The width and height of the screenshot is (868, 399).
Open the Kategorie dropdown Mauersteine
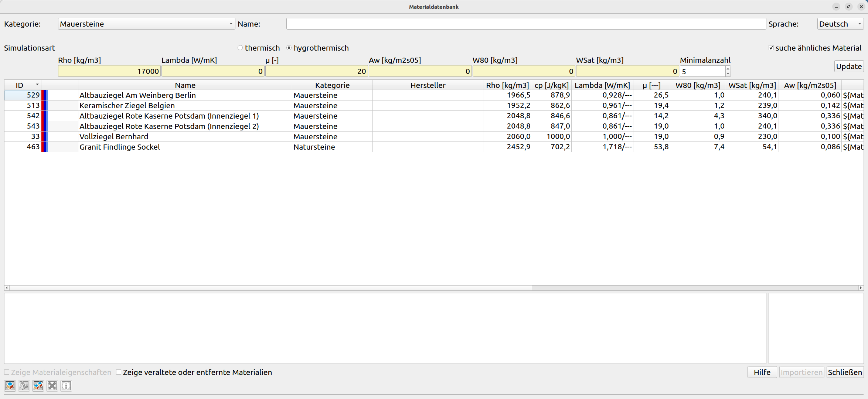(146, 24)
